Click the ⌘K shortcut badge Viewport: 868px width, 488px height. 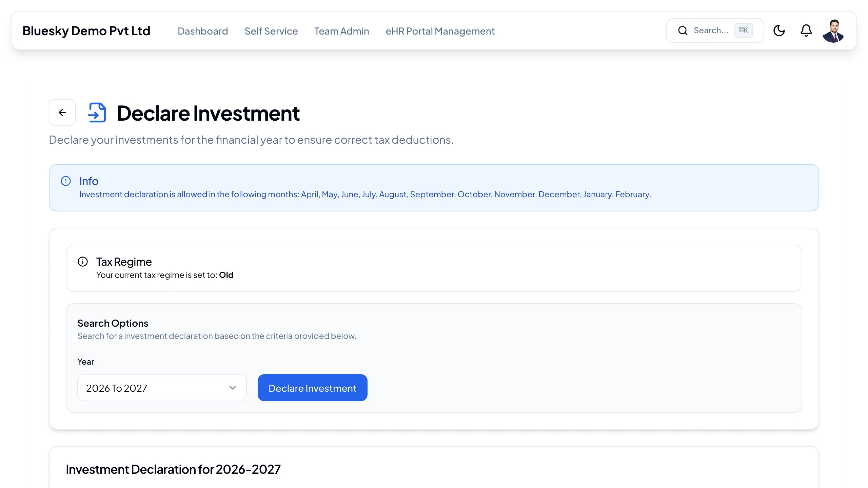[744, 30]
